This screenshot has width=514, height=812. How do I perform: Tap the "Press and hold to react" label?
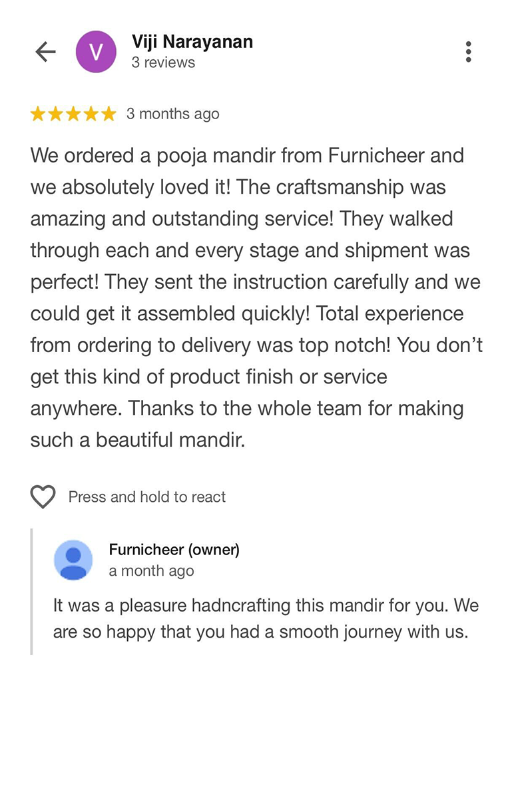[x=147, y=497]
